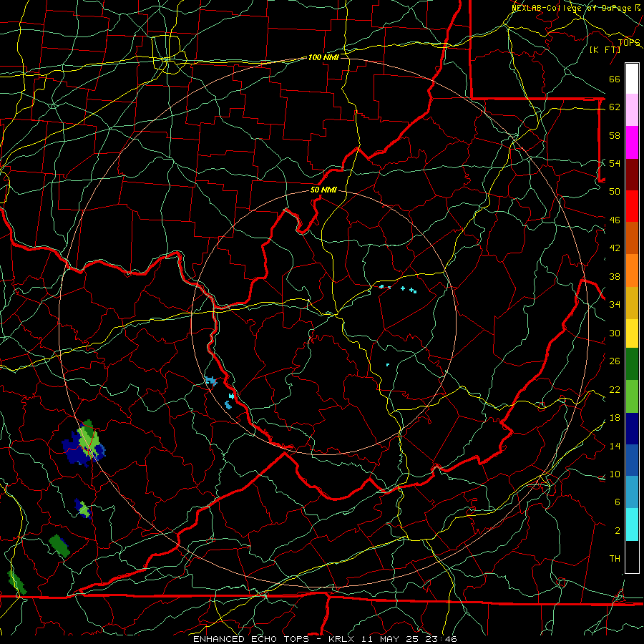Click the '54' legend value
The image size is (644, 644).
coord(615,163)
